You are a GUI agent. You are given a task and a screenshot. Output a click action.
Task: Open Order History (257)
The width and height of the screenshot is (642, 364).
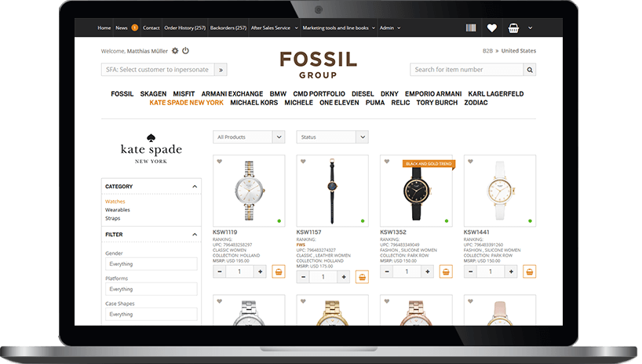pyautogui.click(x=185, y=27)
